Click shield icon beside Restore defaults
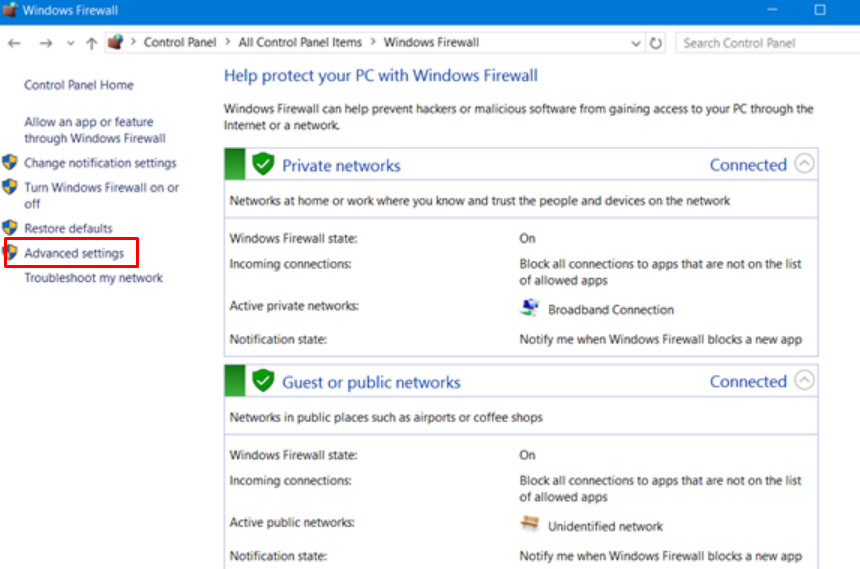Screen dimensions: 860x569 tap(10, 228)
